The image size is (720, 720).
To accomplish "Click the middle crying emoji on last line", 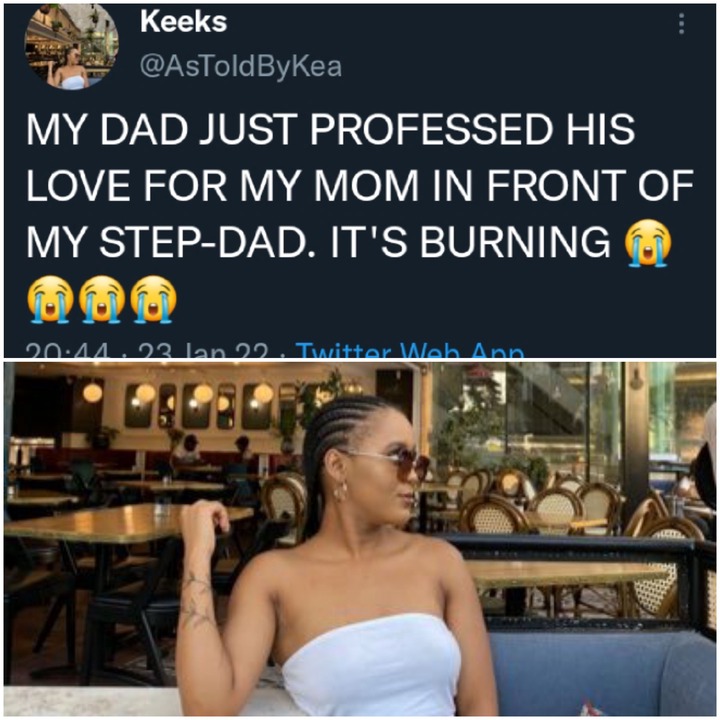I will click(101, 299).
